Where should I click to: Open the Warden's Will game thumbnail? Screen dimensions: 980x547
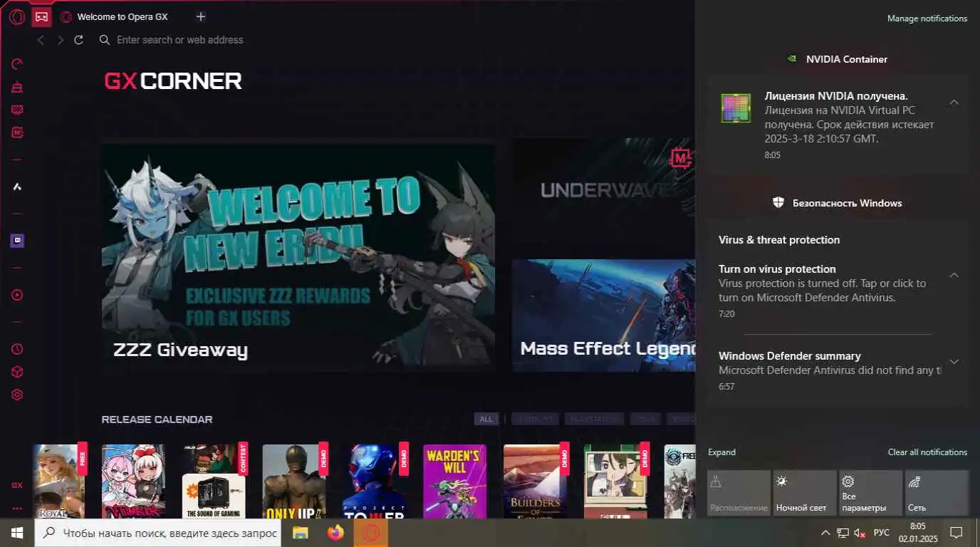tap(454, 481)
